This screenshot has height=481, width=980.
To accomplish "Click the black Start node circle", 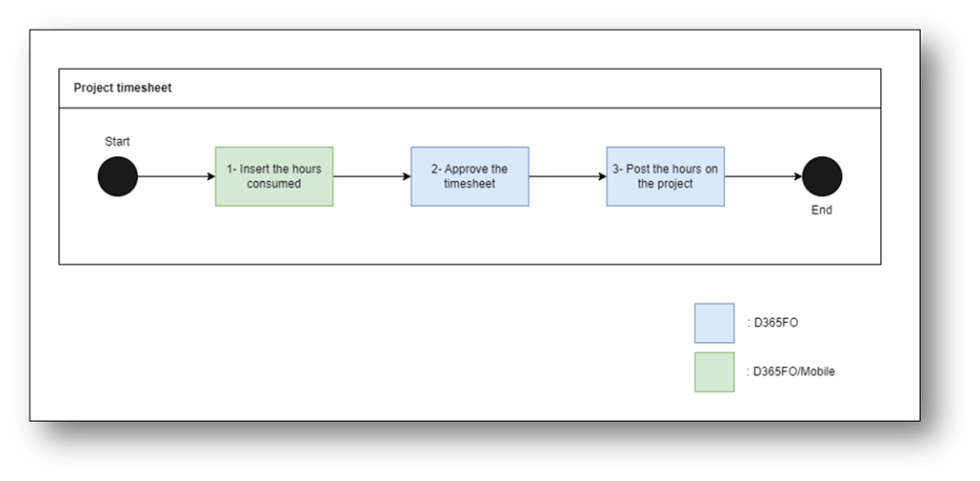I will click(x=118, y=177).
